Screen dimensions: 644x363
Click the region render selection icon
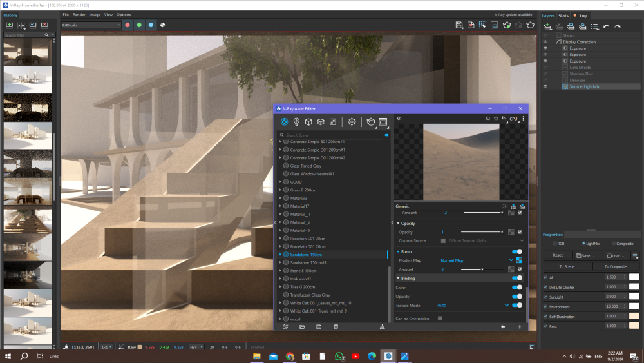(494, 25)
